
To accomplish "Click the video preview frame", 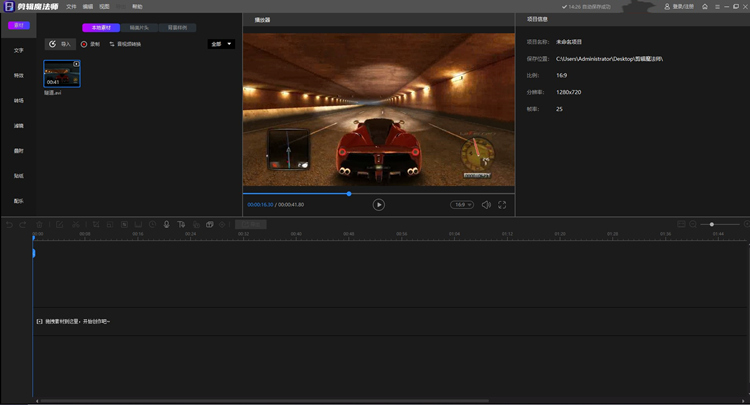I will point(378,109).
